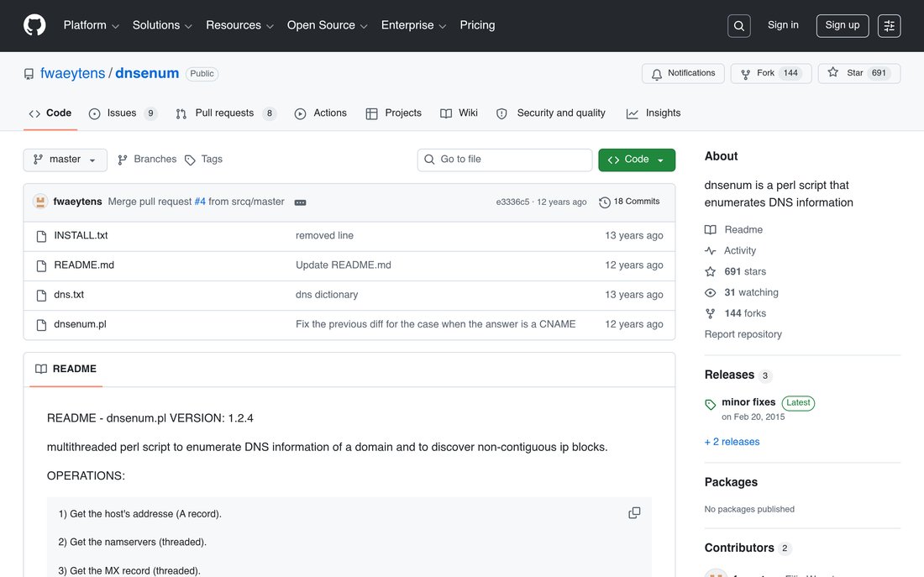Click the Activity pulse icon
This screenshot has height=577, width=924.
tap(710, 250)
